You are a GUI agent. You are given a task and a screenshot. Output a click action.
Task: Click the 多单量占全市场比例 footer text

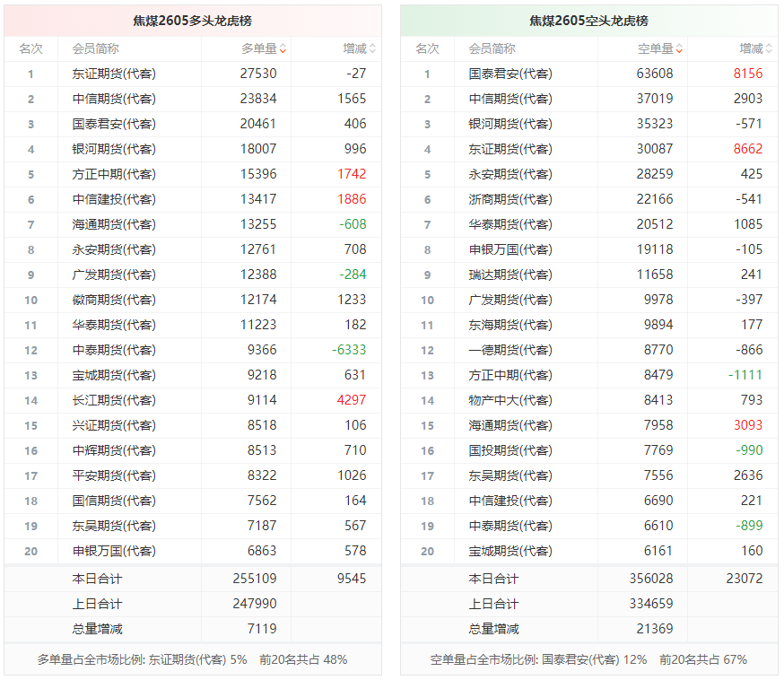coord(142,660)
